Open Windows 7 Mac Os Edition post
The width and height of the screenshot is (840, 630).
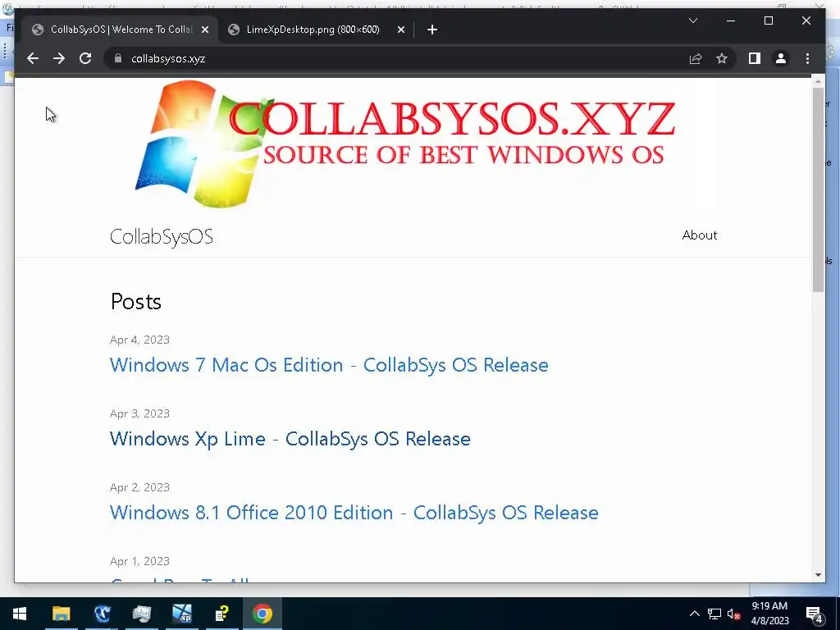(x=329, y=365)
